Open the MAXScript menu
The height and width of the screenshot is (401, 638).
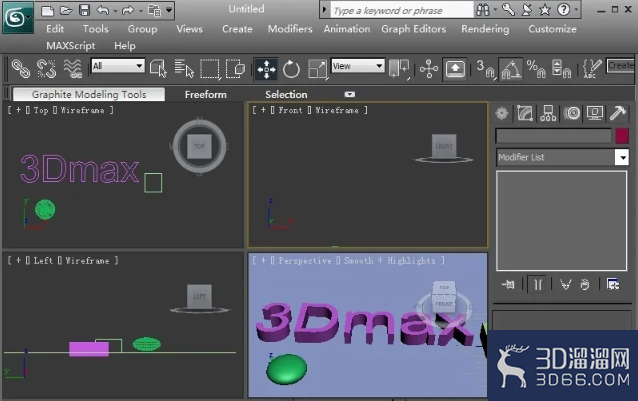[x=70, y=46]
